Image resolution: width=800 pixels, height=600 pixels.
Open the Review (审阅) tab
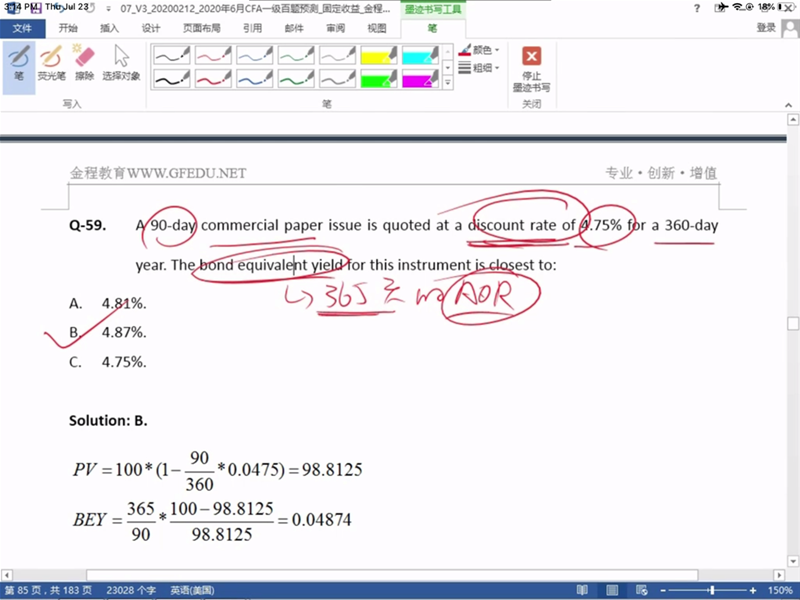pos(335,28)
